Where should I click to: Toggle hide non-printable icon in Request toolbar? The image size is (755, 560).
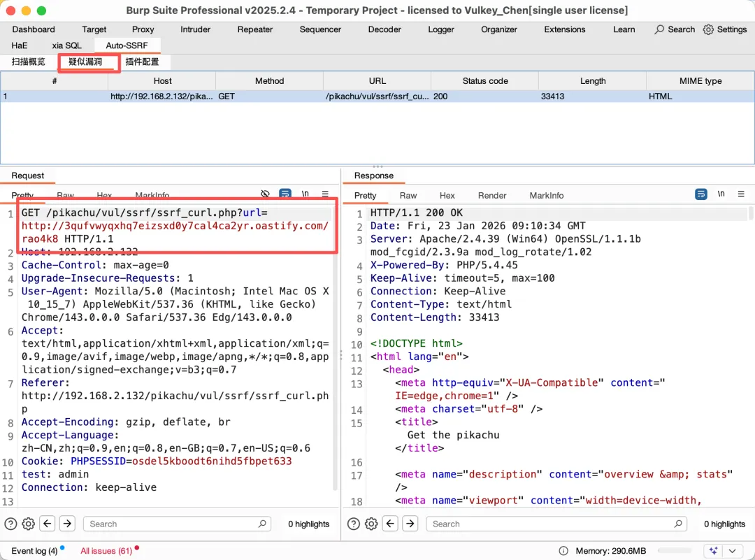(x=266, y=194)
